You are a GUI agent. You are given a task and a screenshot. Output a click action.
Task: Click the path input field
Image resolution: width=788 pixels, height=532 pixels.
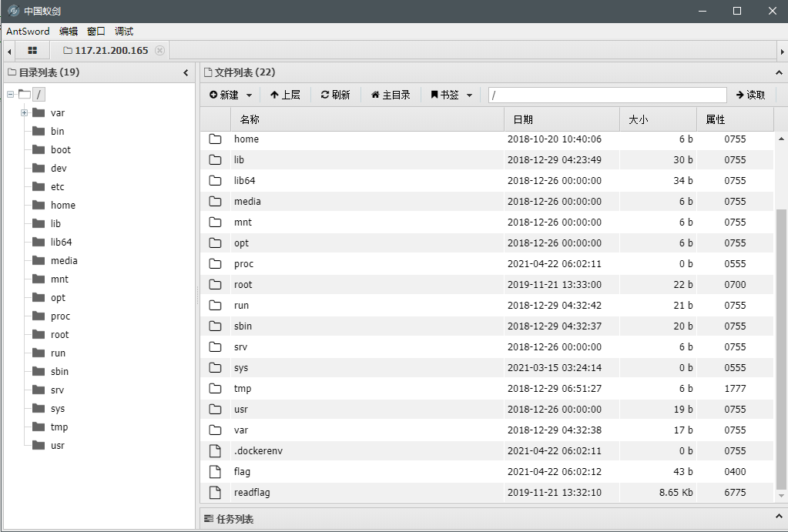(x=607, y=95)
